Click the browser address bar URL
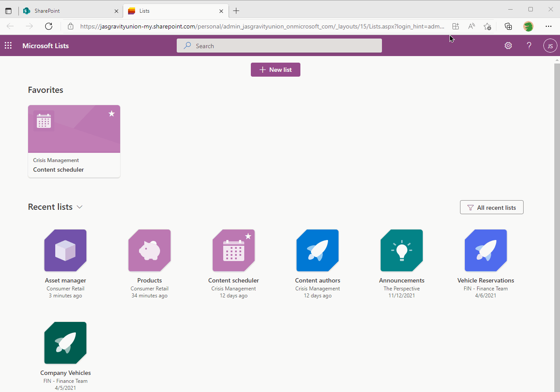This screenshot has height=392, width=560. point(262,26)
